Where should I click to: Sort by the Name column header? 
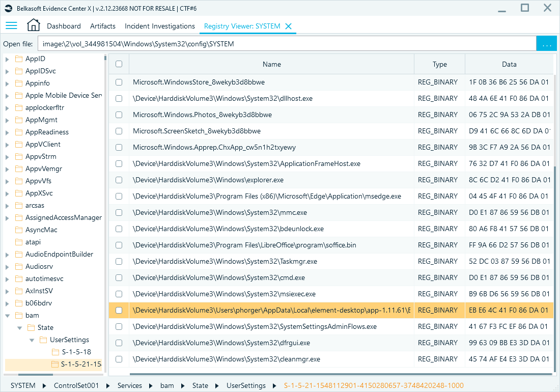coord(272,64)
